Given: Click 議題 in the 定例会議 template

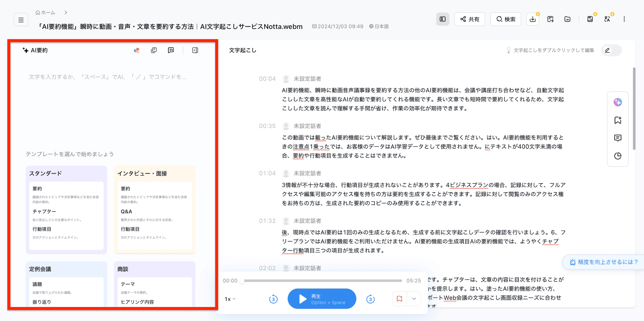Looking at the screenshot, I should pyautogui.click(x=37, y=284).
